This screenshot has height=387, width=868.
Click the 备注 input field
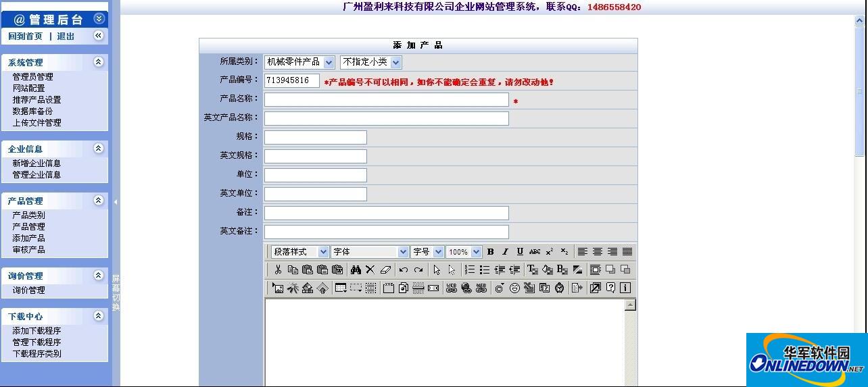(386, 213)
